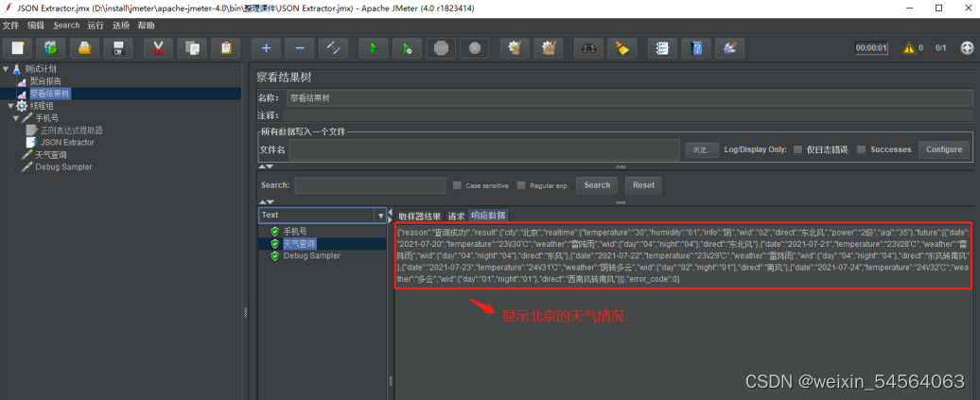Select 聚合报告 in the test tree

point(45,81)
